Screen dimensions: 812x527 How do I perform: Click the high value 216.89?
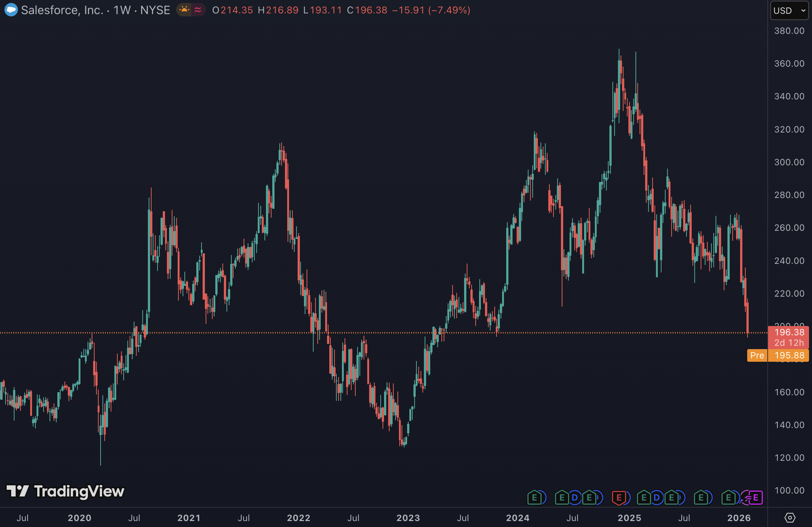pos(282,10)
